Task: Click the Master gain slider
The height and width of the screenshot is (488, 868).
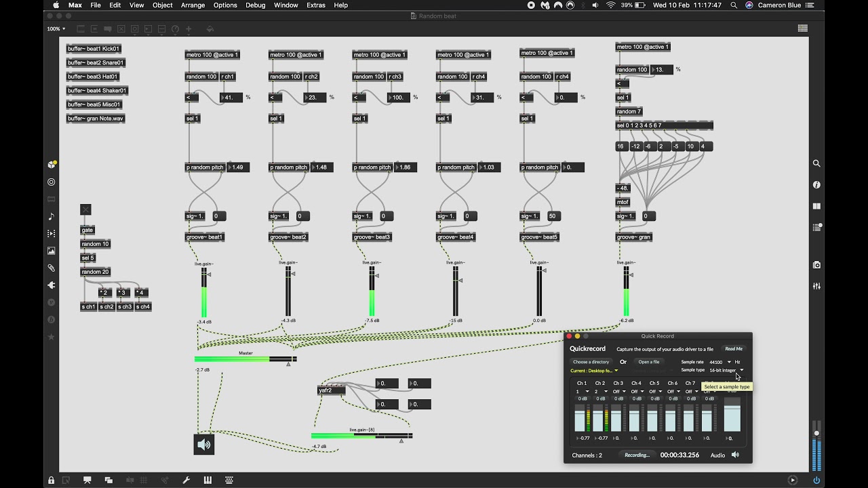Action: tap(245, 359)
